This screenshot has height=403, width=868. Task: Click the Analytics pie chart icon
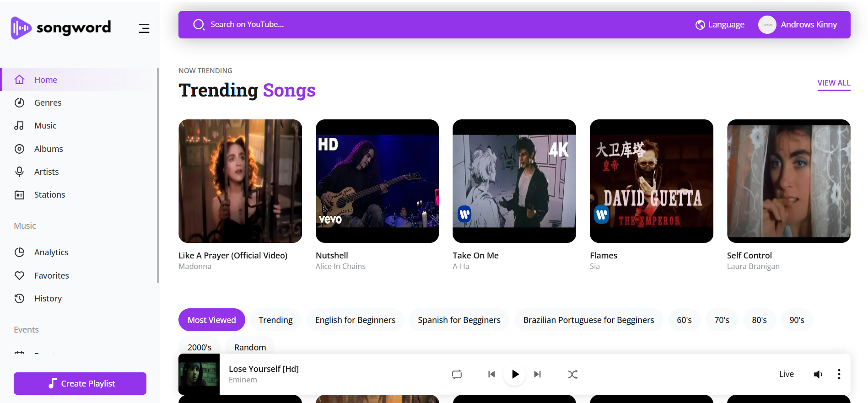(19, 252)
